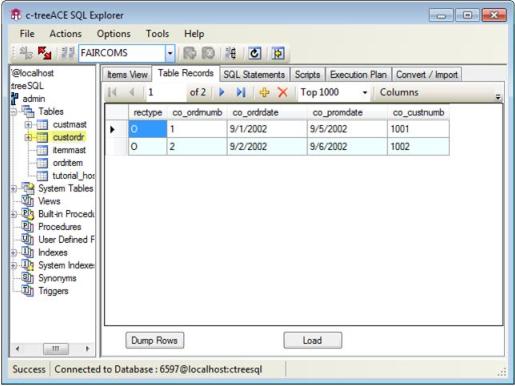Expand the Built-in Procedures node

(x=14, y=214)
